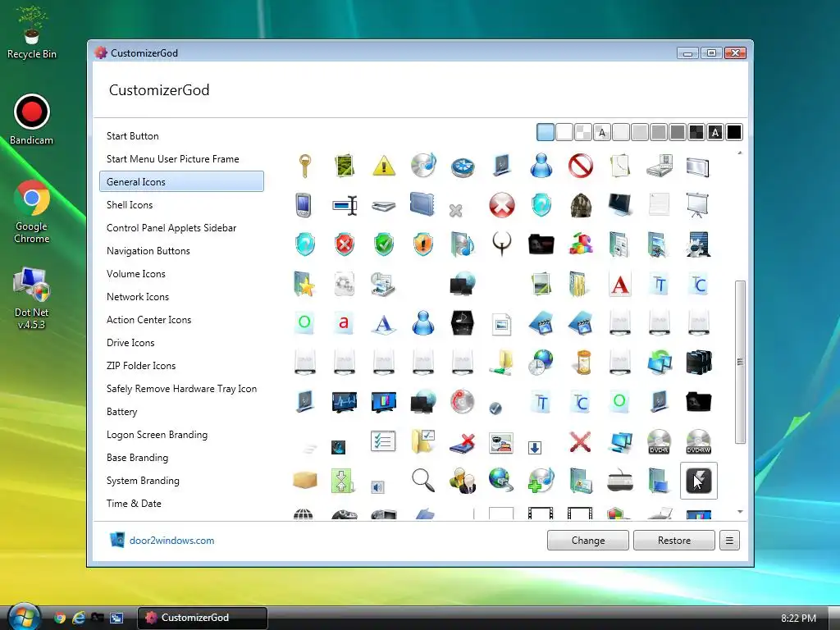Open the Network Icons category
This screenshot has width=840, height=630.
[x=181, y=297]
